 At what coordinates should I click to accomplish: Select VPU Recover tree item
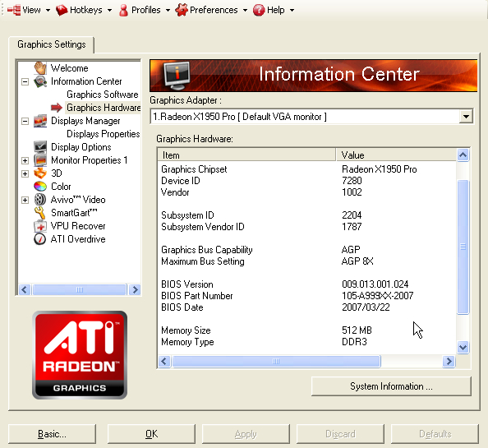coord(78,226)
